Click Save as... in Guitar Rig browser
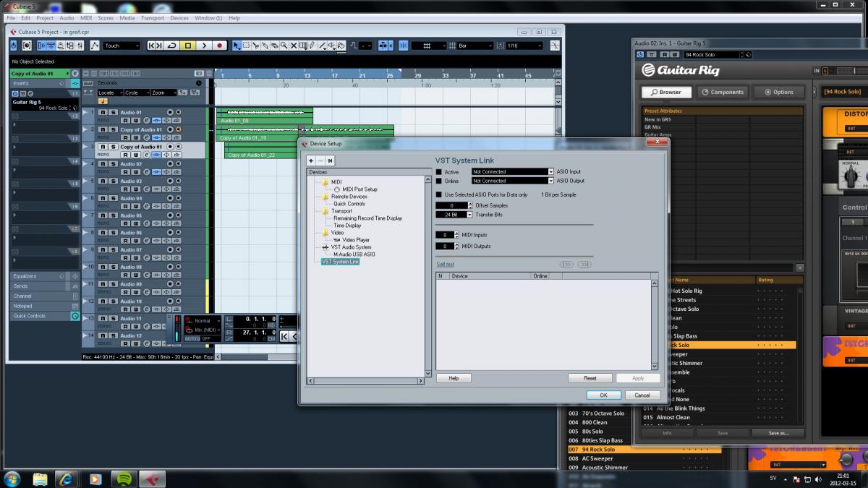 (x=778, y=433)
